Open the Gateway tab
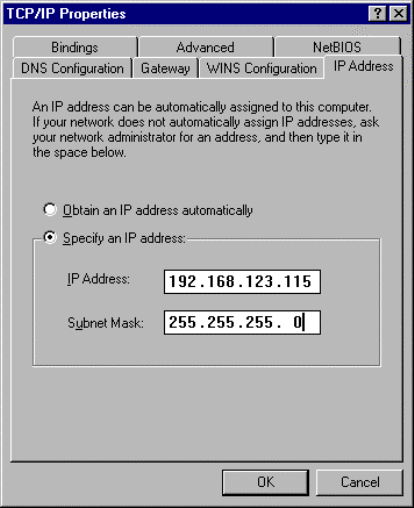This screenshot has width=414, height=508. coord(165,68)
